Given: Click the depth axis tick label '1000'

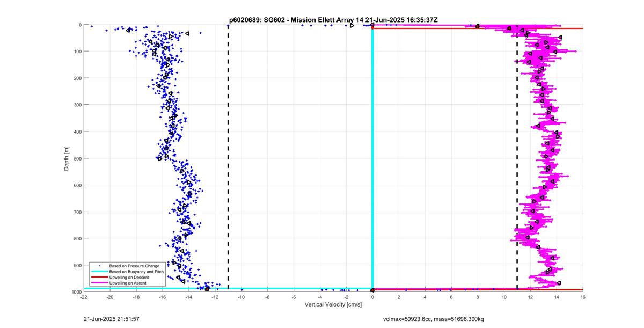Looking at the screenshot, I should 76,291.
